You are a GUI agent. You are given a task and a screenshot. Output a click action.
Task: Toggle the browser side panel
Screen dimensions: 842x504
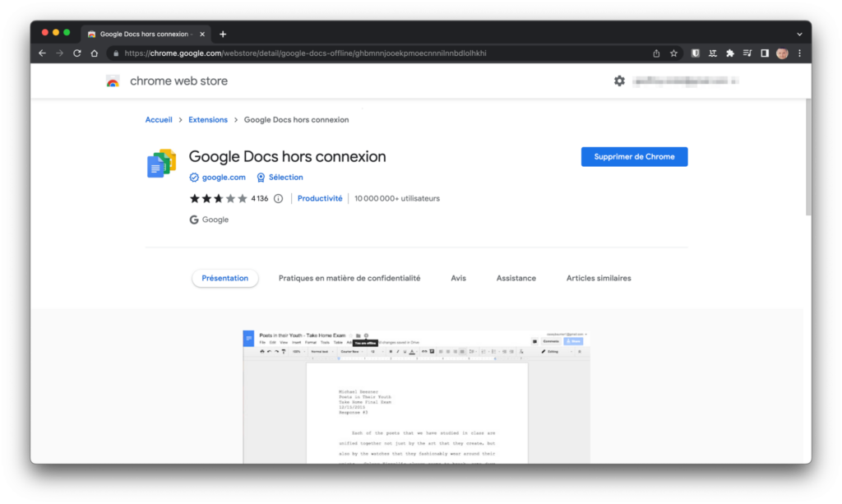[764, 53]
